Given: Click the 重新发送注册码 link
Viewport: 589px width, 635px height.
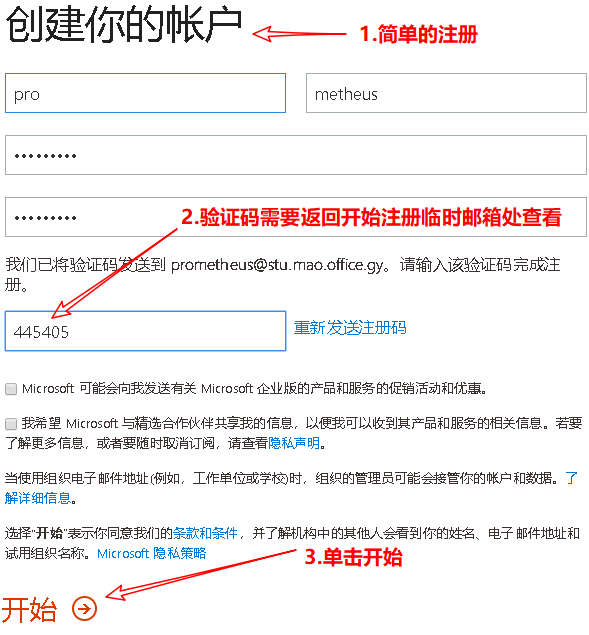Looking at the screenshot, I should click(350, 328).
